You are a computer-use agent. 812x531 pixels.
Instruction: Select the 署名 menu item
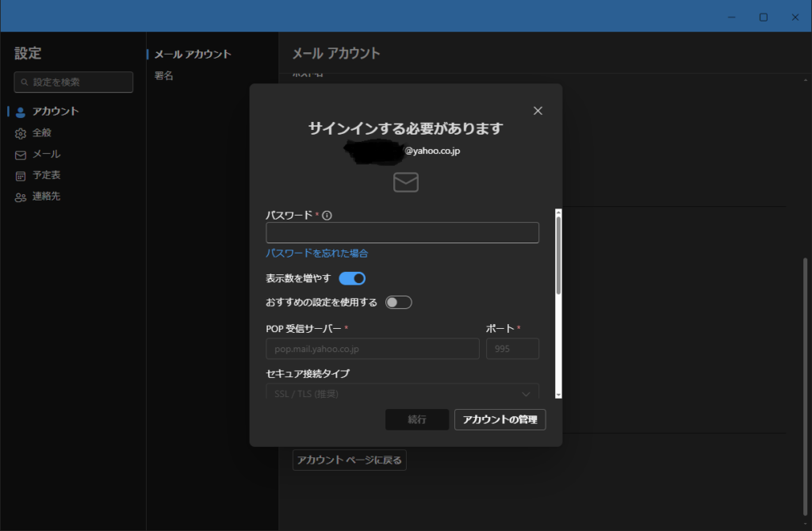point(164,76)
